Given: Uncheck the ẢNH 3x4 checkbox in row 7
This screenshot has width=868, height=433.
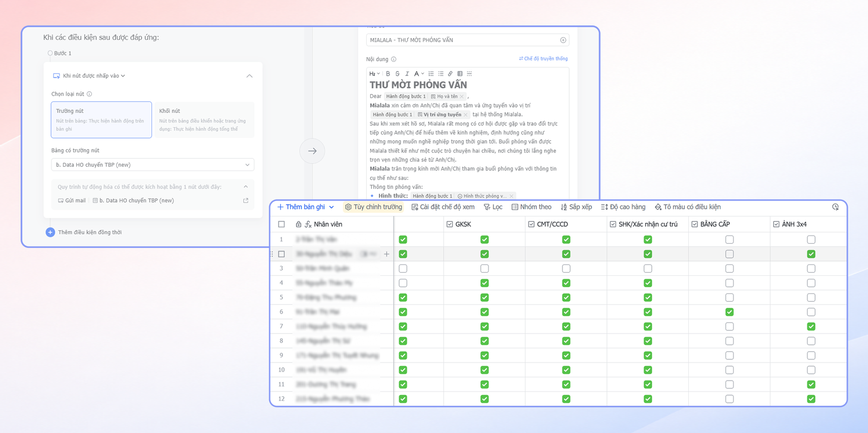Looking at the screenshot, I should [811, 326].
